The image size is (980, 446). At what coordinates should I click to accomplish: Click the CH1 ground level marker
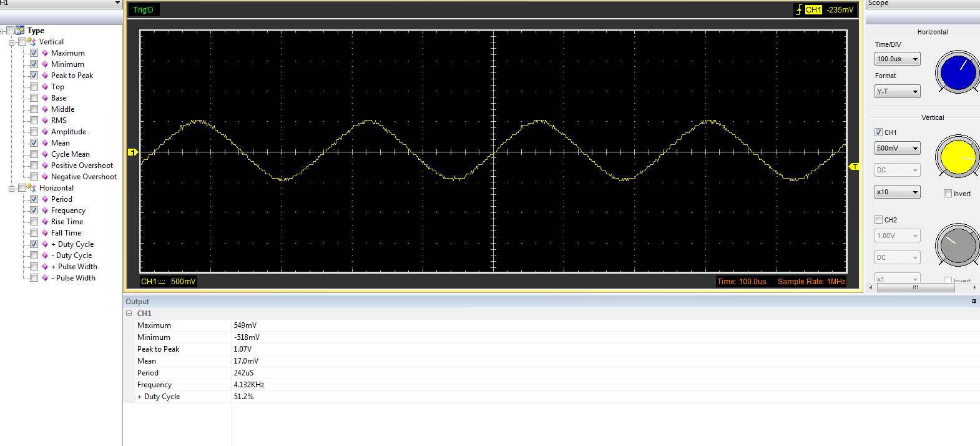[132, 152]
